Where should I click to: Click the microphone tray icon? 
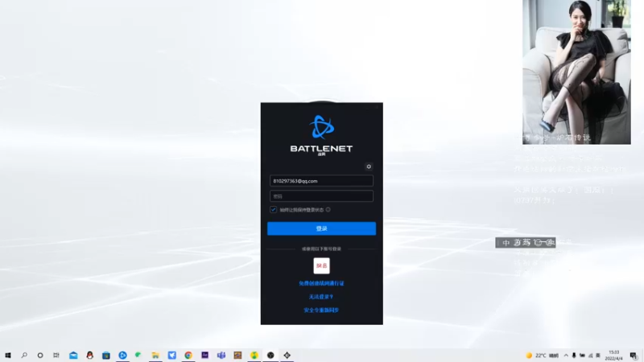point(574,356)
